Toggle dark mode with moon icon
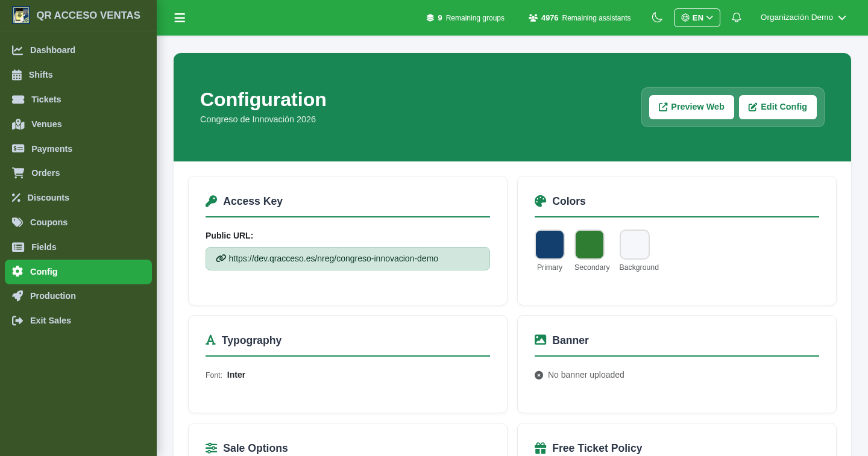This screenshot has width=868, height=456. pos(657,17)
